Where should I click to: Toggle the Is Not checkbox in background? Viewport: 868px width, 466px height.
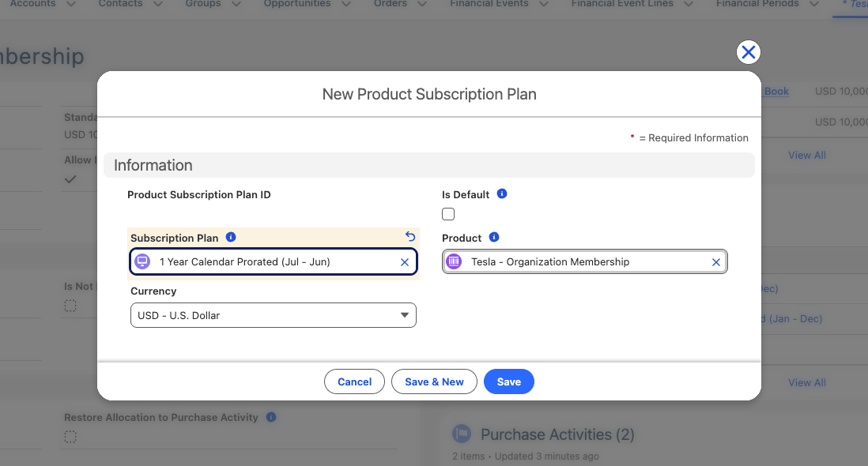[x=70, y=306]
